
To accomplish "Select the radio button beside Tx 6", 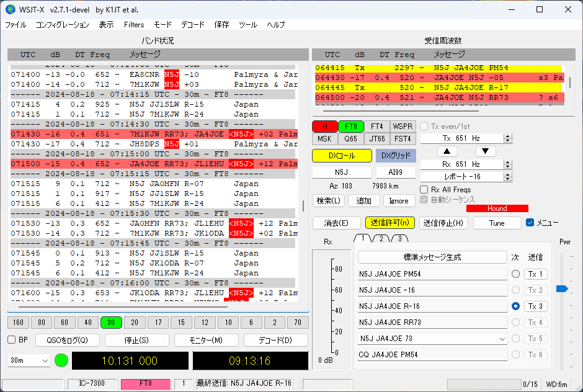I will coord(515,355).
